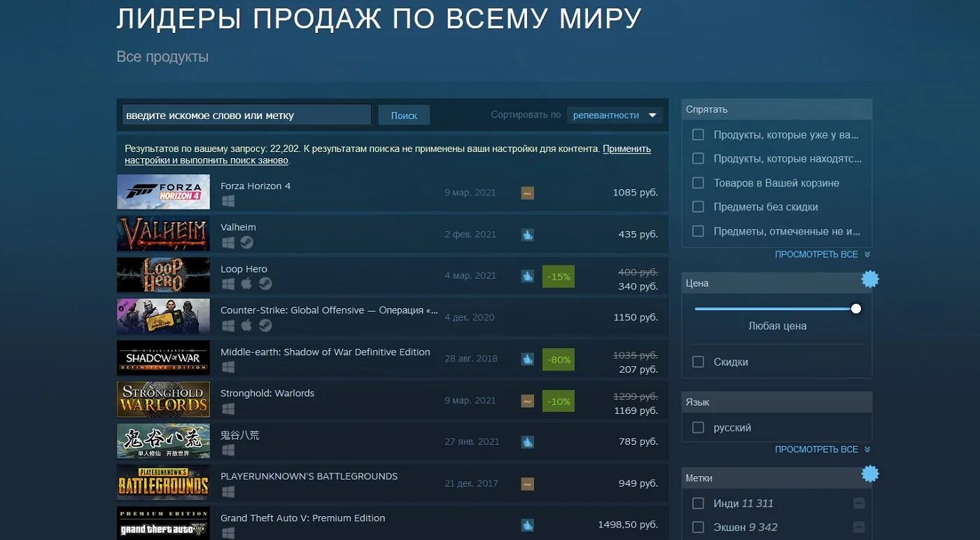This screenshot has height=540, width=980.
Task: Open the Valheim title link
Action: pos(238,228)
